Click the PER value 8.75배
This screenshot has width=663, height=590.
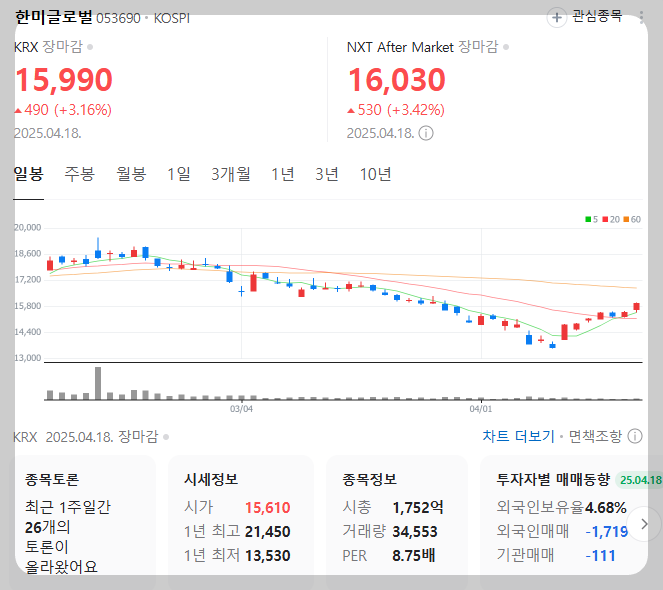(x=414, y=556)
